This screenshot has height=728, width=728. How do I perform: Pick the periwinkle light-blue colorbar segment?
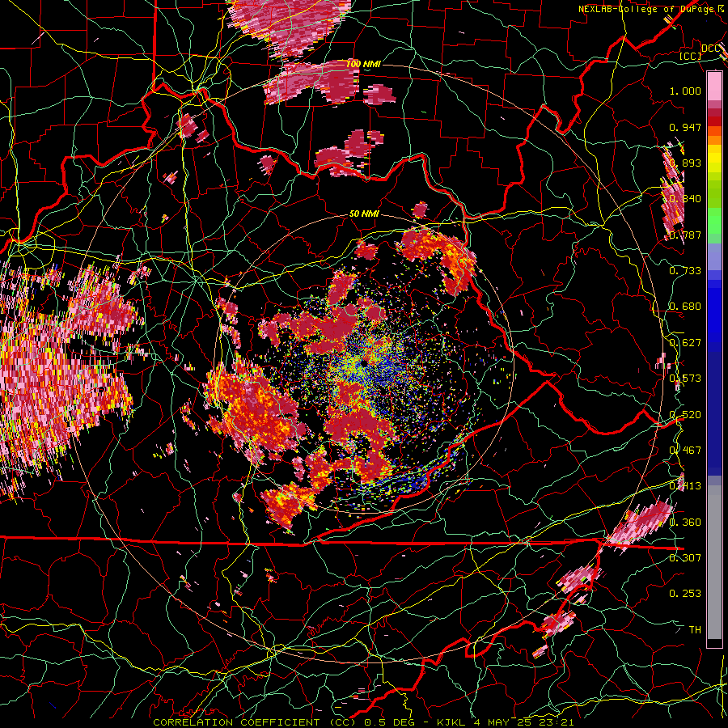714,257
